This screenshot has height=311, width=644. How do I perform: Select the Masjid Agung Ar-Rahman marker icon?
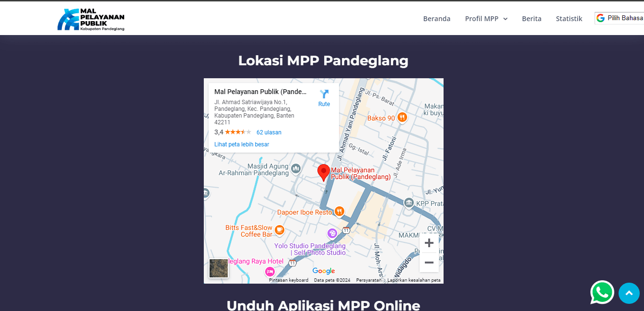coord(296,168)
